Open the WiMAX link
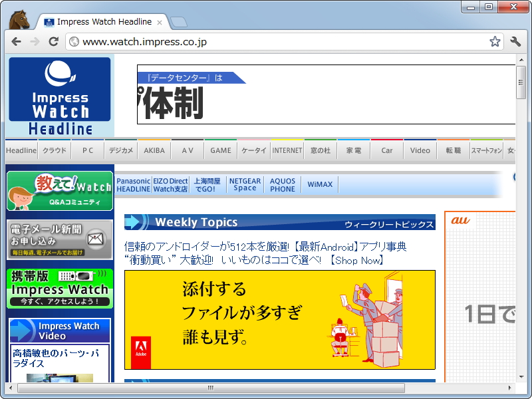 click(x=320, y=184)
